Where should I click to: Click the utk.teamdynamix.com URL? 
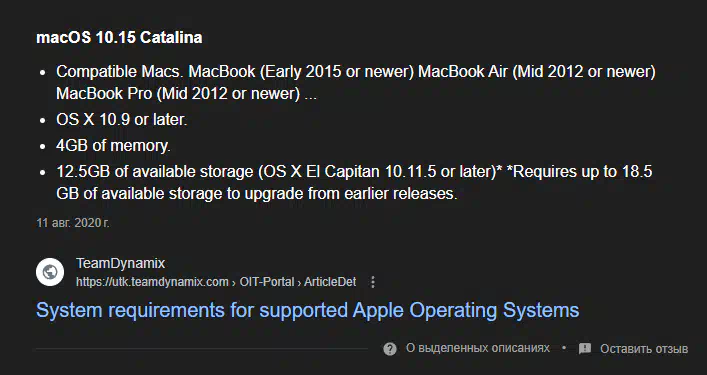coord(152,282)
